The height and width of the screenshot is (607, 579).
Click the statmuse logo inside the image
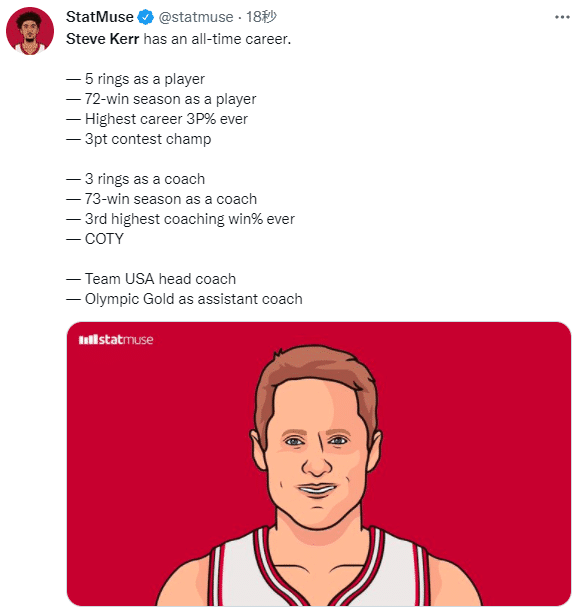click(x=116, y=340)
